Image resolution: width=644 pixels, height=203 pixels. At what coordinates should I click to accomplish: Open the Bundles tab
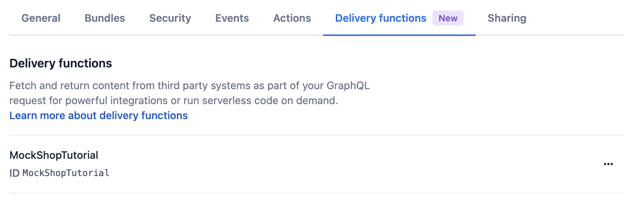point(105,18)
